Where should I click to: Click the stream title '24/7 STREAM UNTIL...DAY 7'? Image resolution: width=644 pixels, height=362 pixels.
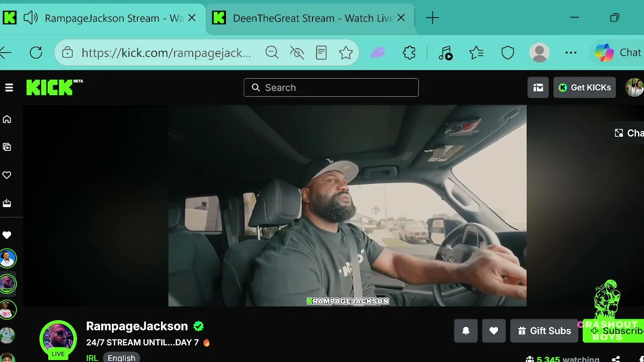142,342
